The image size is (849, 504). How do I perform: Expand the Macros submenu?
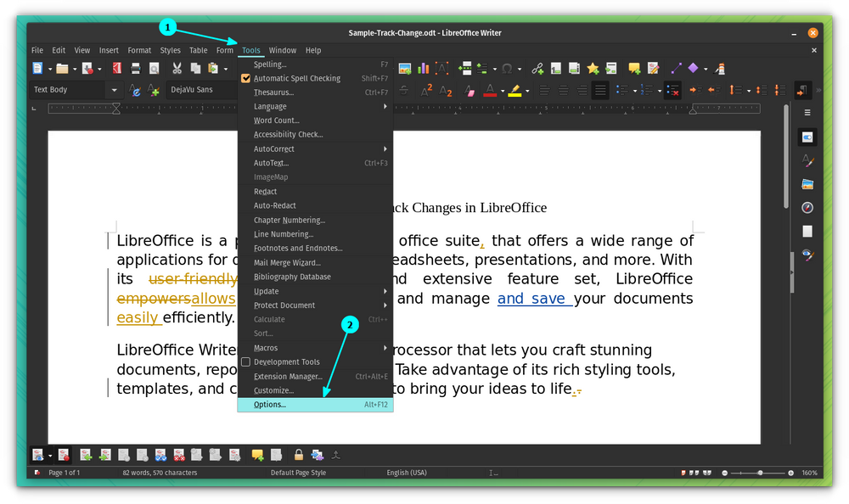click(x=315, y=348)
